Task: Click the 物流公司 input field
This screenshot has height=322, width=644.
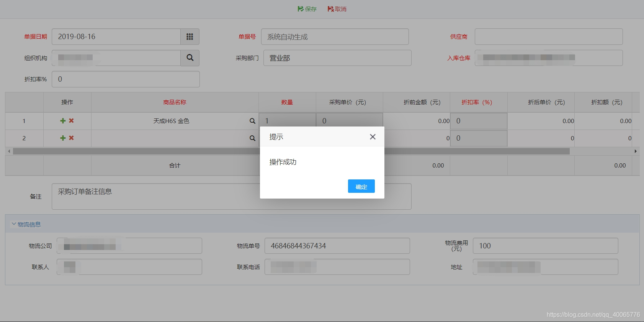Action: [129, 246]
